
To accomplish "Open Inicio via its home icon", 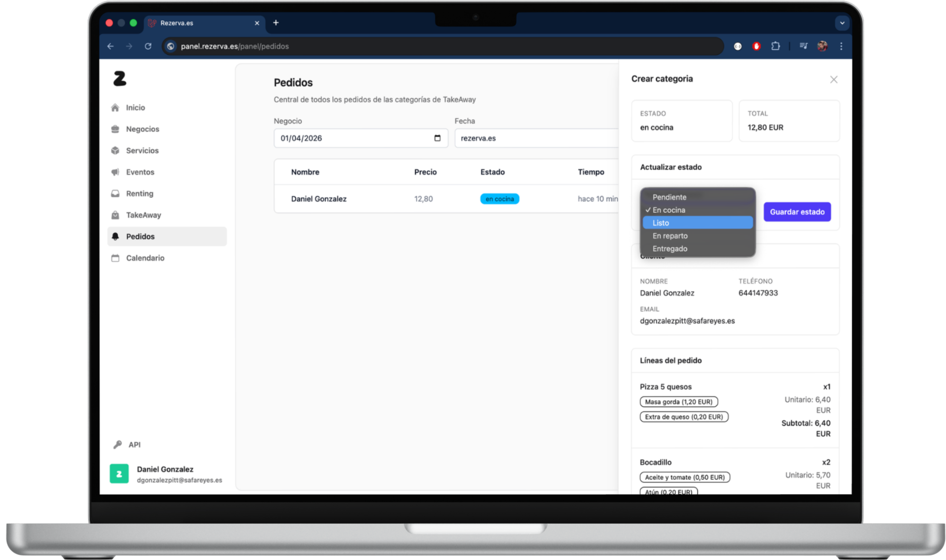I will point(115,107).
